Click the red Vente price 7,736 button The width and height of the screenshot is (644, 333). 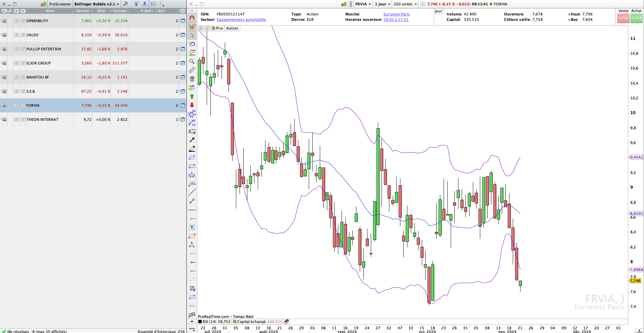[x=623, y=18]
